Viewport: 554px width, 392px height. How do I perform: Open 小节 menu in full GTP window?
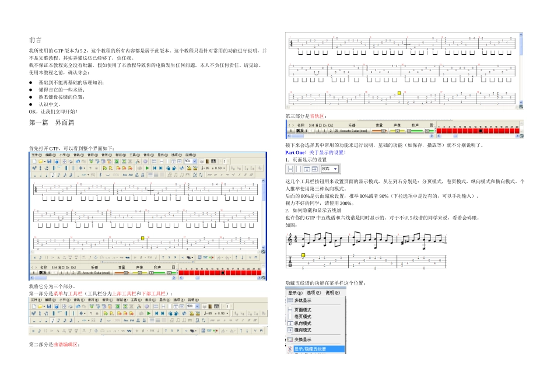65,155
